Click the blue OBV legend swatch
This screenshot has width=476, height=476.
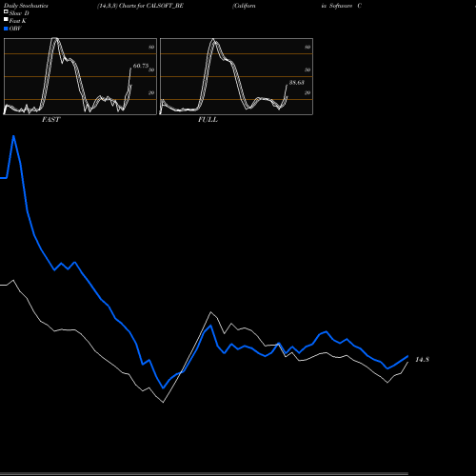tap(6, 29)
